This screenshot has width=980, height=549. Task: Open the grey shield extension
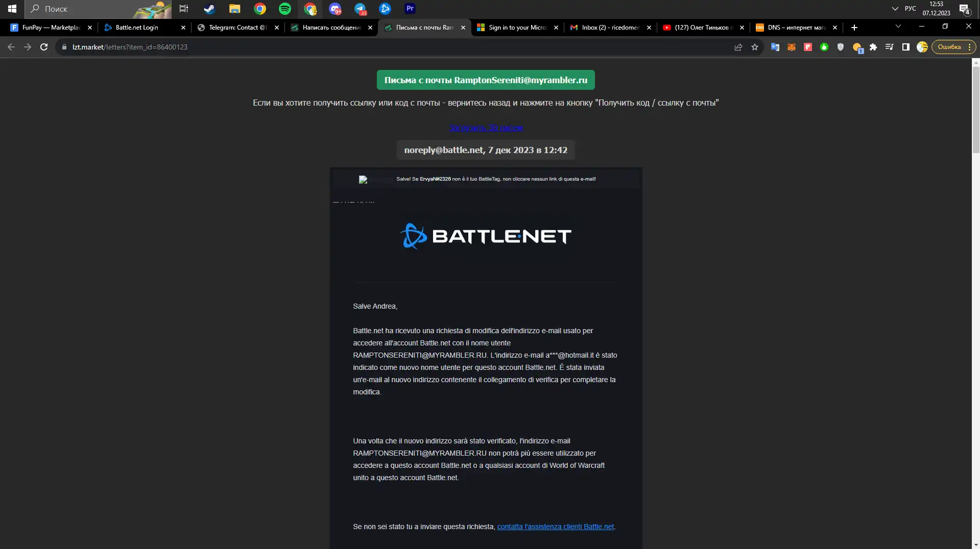point(840,47)
